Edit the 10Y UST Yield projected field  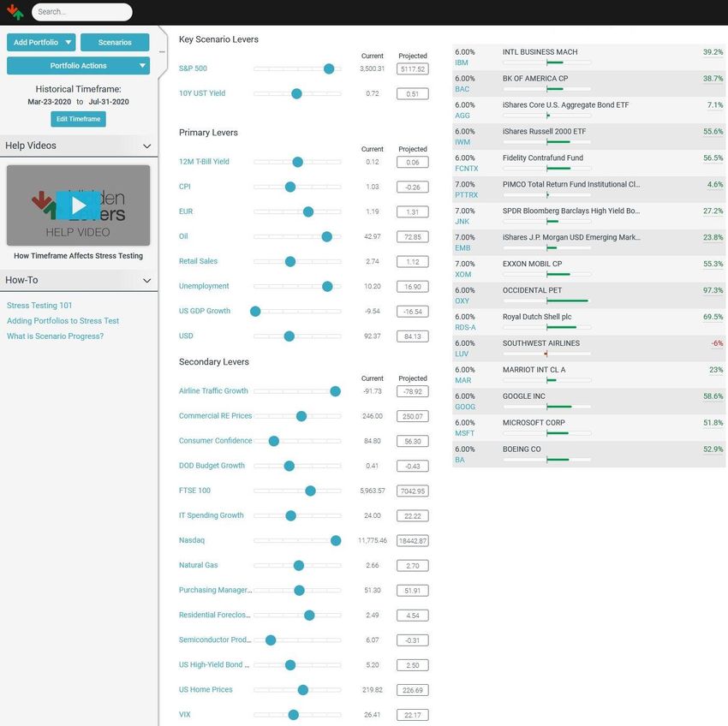(413, 94)
